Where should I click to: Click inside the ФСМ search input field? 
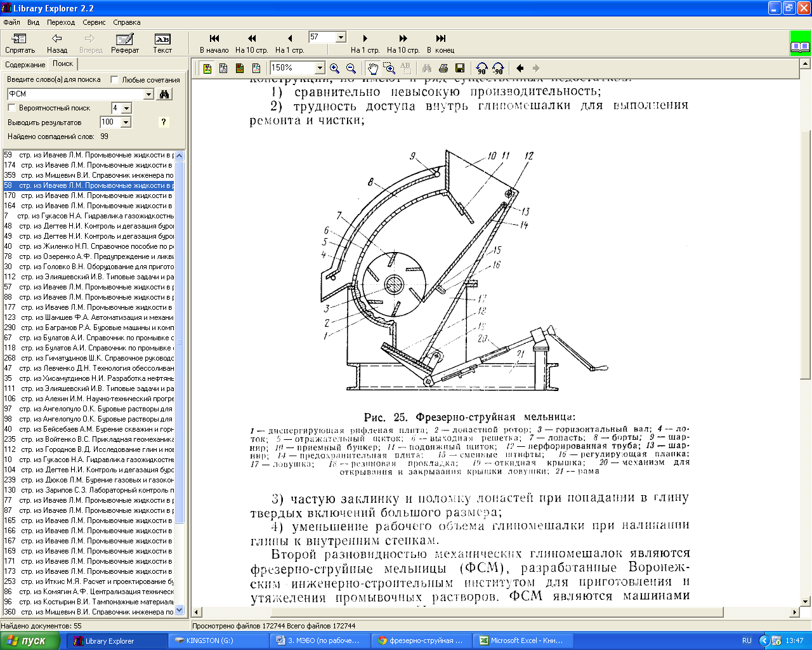pyautogui.click(x=75, y=94)
